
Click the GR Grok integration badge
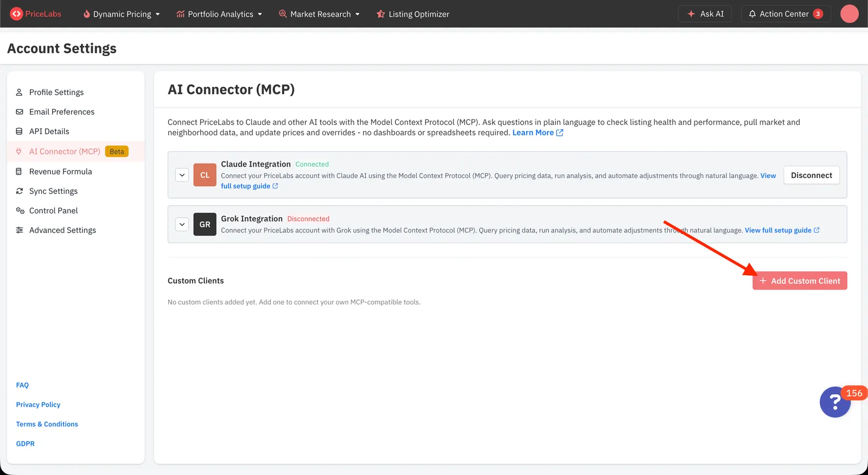pyautogui.click(x=205, y=224)
